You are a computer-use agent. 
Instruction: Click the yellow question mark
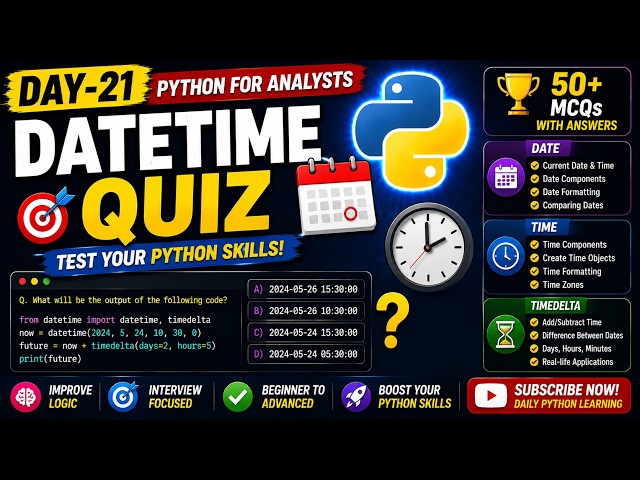pyautogui.click(x=393, y=321)
